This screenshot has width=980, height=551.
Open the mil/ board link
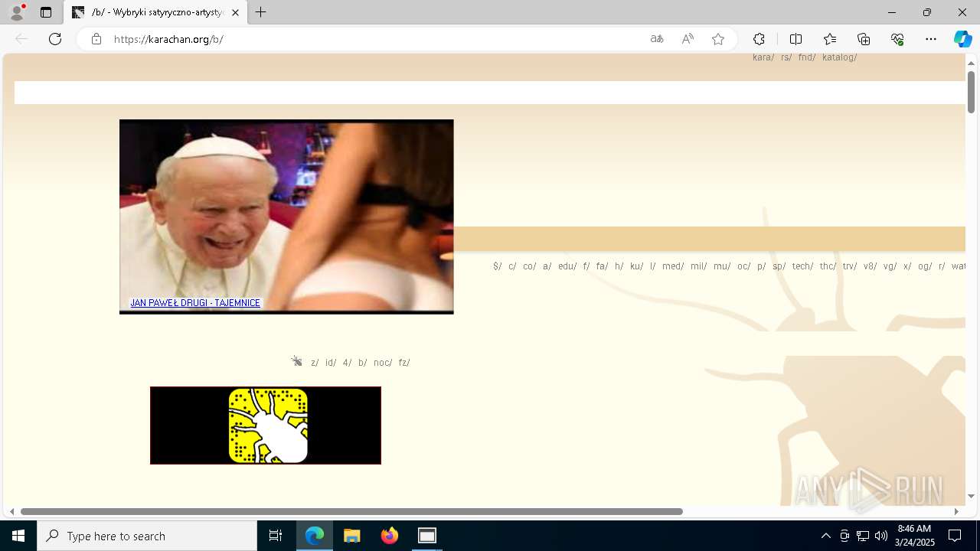pos(699,266)
